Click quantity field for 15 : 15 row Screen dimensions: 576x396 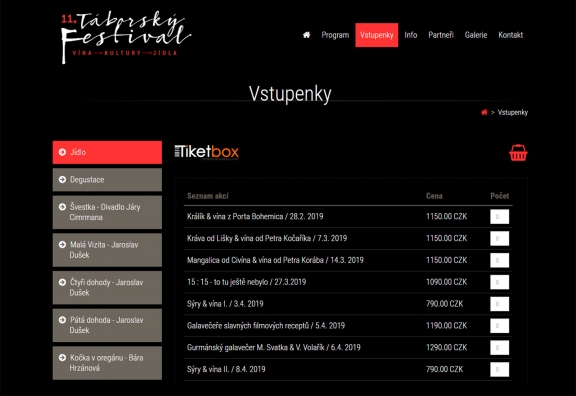[x=500, y=282]
